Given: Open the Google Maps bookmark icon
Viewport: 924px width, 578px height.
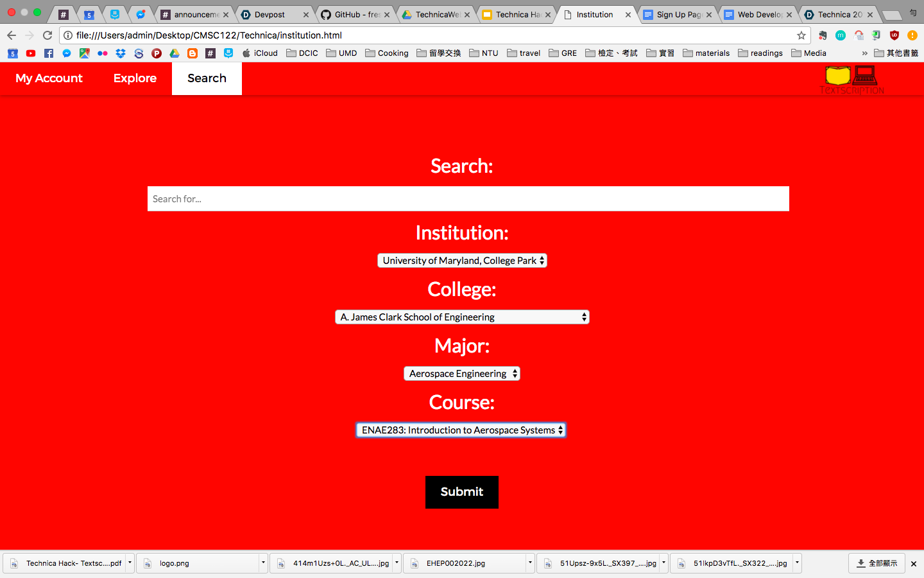Looking at the screenshot, I should tap(85, 53).
